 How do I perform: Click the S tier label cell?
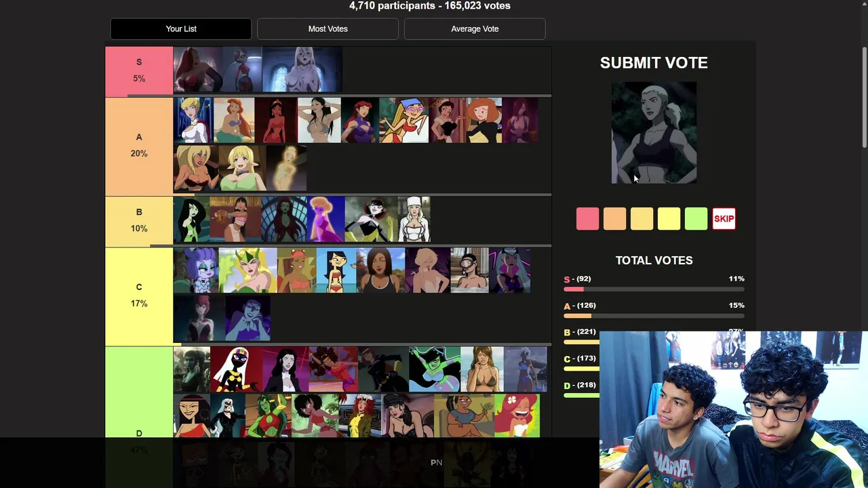pyautogui.click(x=139, y=70)
